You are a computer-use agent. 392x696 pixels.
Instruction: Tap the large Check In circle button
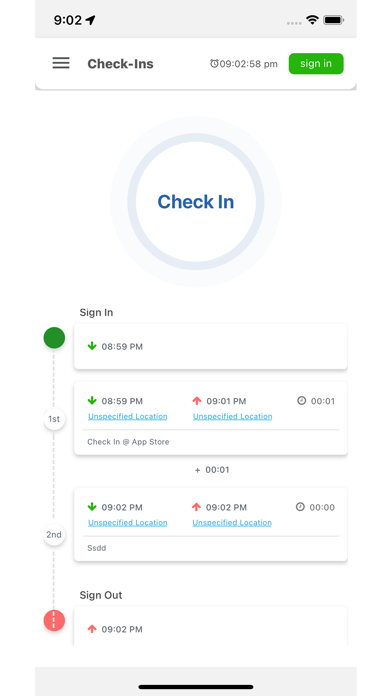pyautogui.click(x=196, y=202)
